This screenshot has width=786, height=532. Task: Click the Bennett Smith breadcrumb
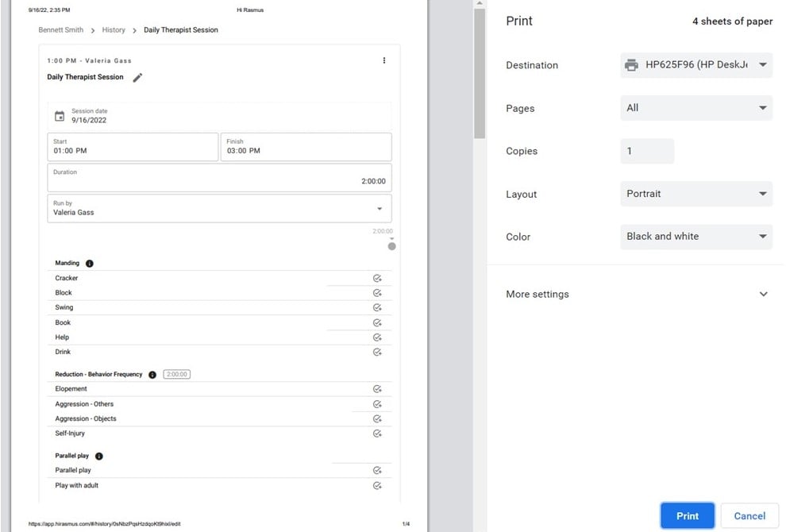tap(61, 30)
